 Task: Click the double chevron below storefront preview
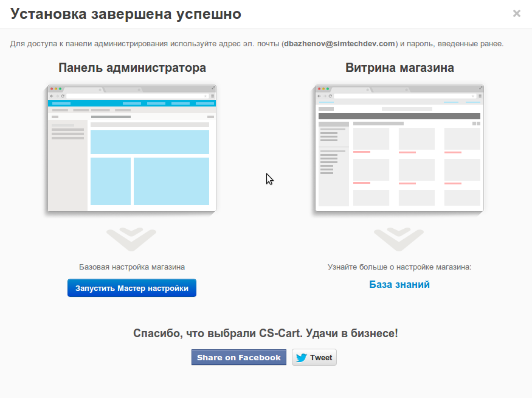coord(399,239)
